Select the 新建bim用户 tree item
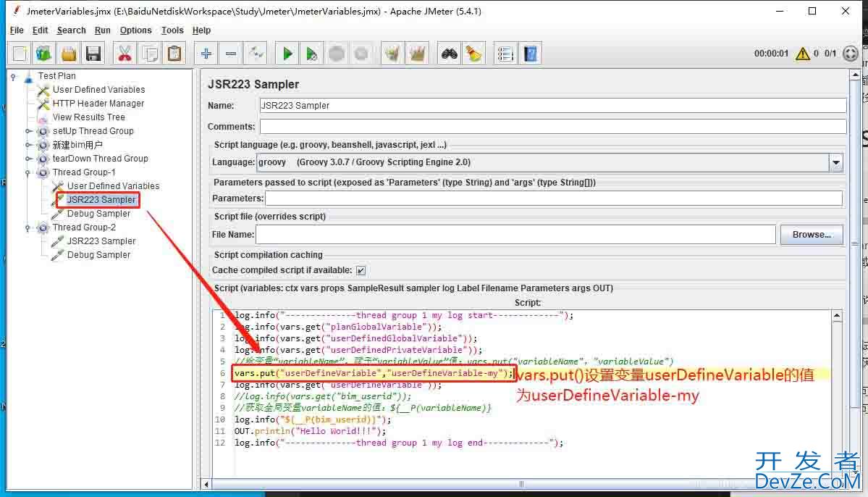Viewport: 868px width, 497px height. 77,145
